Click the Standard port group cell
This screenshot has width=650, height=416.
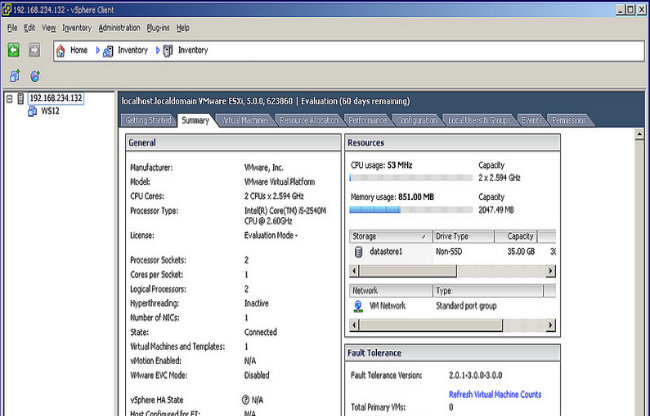466,306
